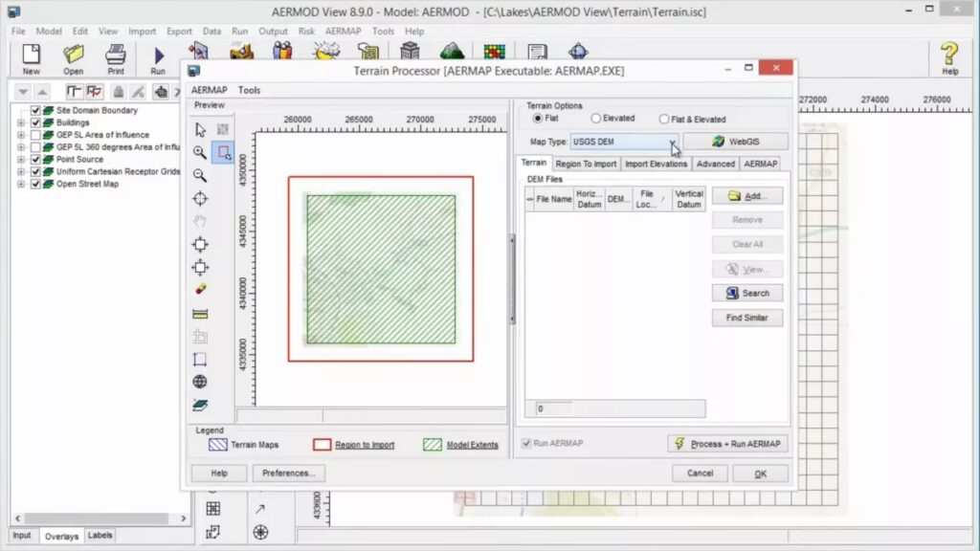The height and width of the screenshot is (551, 980).
Task: Expand the Open Street Map tree node
Action: coord(20,184)
